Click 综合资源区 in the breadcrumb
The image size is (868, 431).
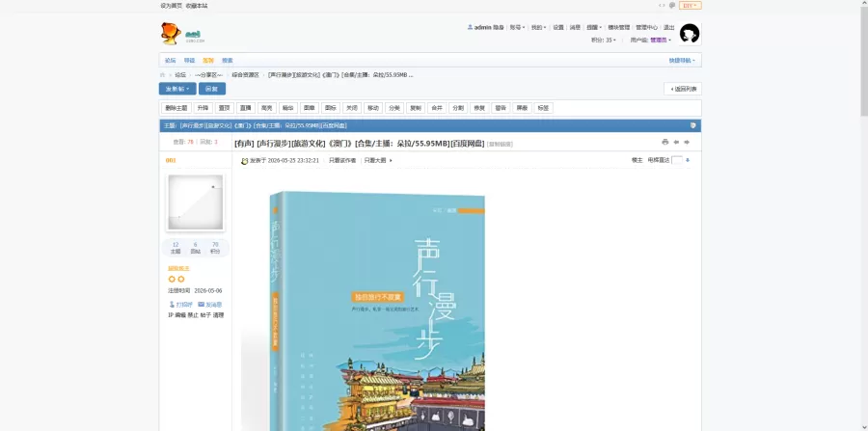245,74
